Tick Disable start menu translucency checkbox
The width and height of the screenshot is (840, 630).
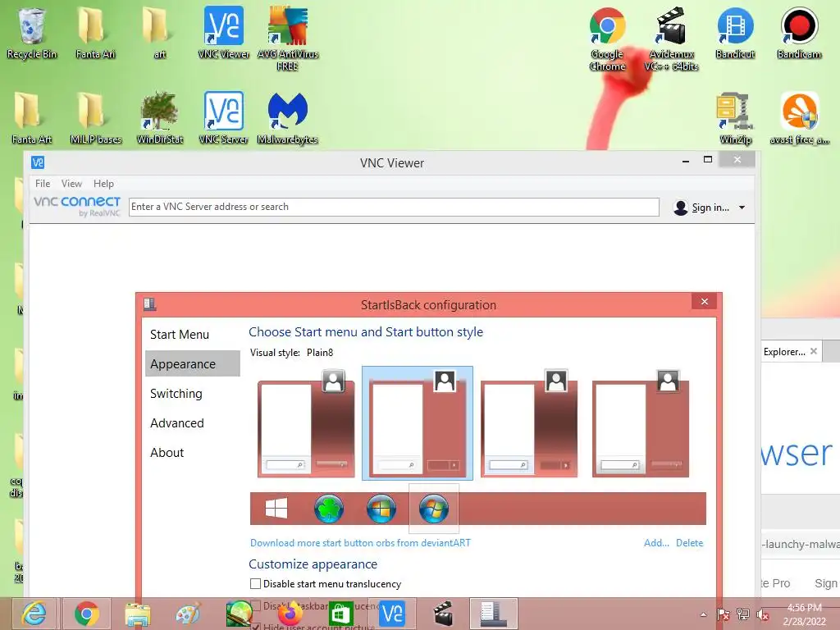pyautogui.click(x=256, y=583)
